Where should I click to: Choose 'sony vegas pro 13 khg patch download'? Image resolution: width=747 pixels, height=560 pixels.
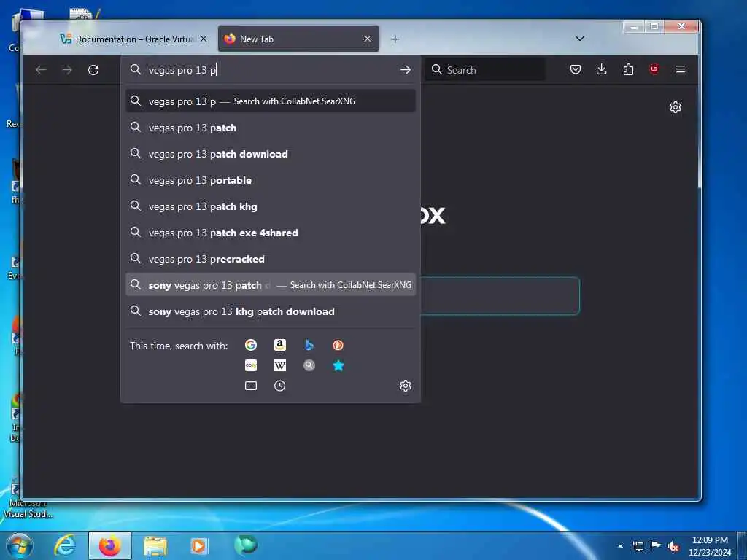pyautogui.click(x=271, y=311)
